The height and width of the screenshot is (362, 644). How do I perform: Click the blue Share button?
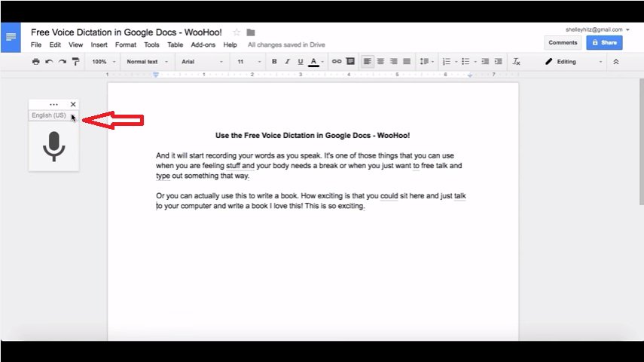(604, 43)
